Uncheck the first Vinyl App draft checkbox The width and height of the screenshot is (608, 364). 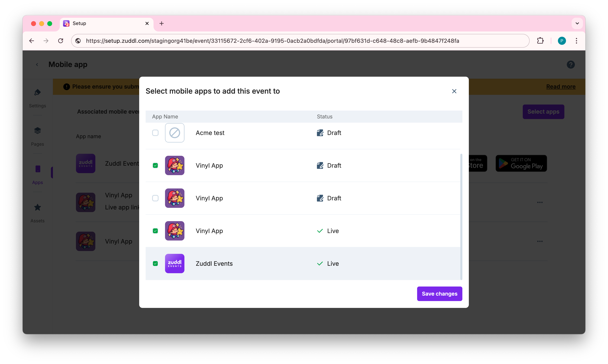pos(155,166)
